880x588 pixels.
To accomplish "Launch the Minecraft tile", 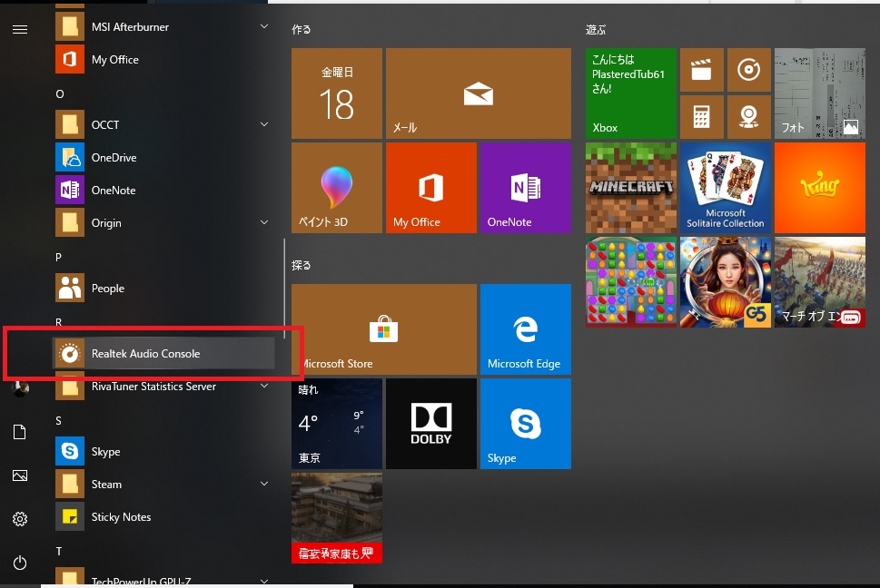I will click(x=631, y=188).
